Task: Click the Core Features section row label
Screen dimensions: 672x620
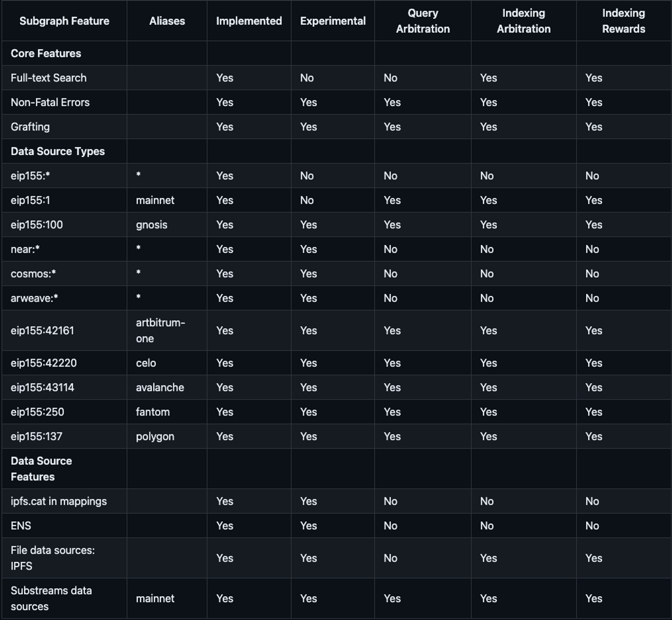Action: click(46, 53)
